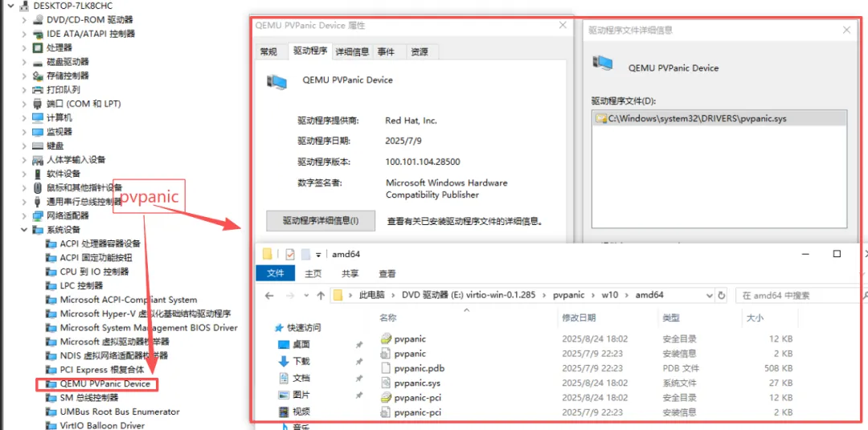Open the 主页 ribbon tab
868x430 pixels.
click(313, 273)
